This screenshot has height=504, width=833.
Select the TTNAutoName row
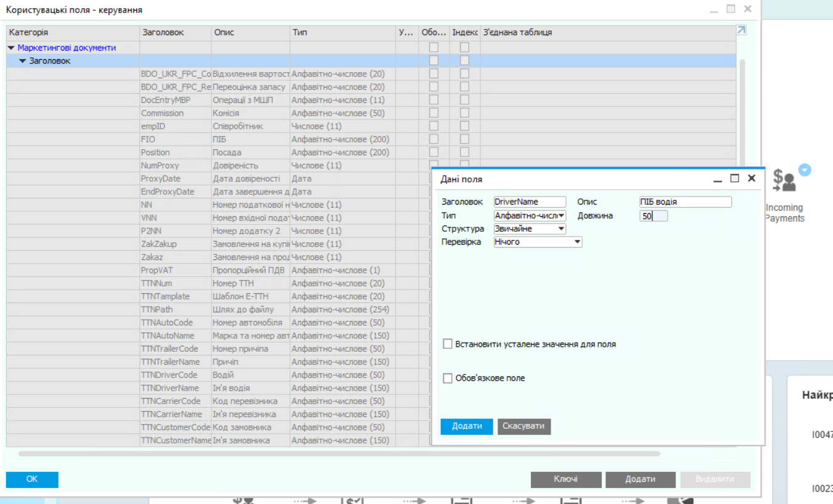(219, 336)
